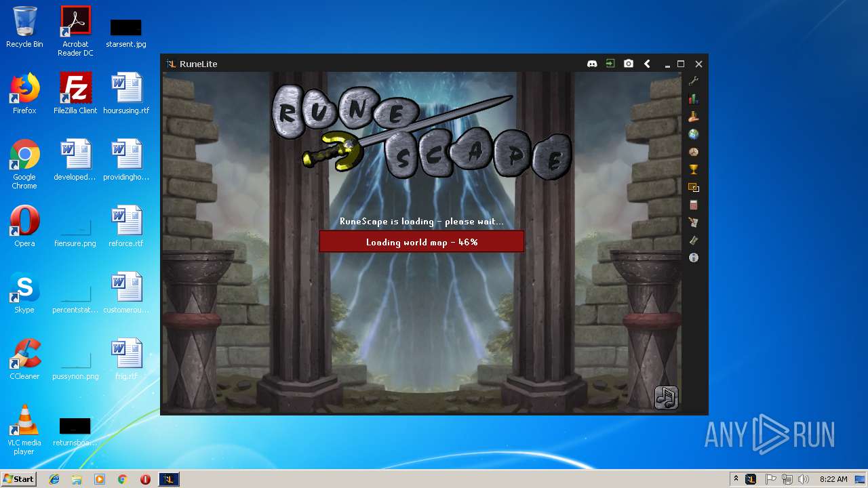Viewport: 868px width, 488px height.
Task: Open the media player taskbar icon
Action: point(100,479)
